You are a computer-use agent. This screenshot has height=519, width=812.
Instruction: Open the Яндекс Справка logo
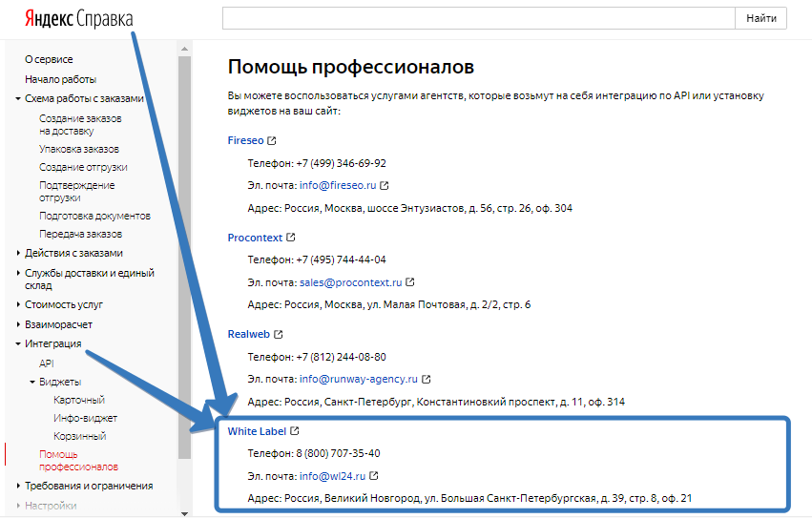78,19
